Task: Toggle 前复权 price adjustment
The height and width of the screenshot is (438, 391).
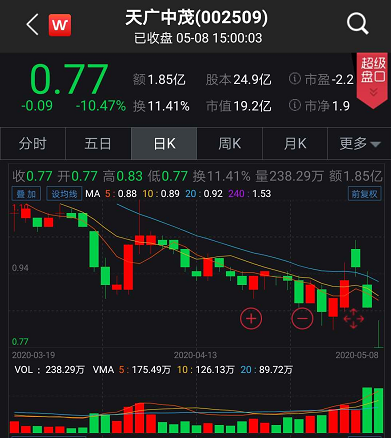Action: pyautogui.click(x=364, y=194)
